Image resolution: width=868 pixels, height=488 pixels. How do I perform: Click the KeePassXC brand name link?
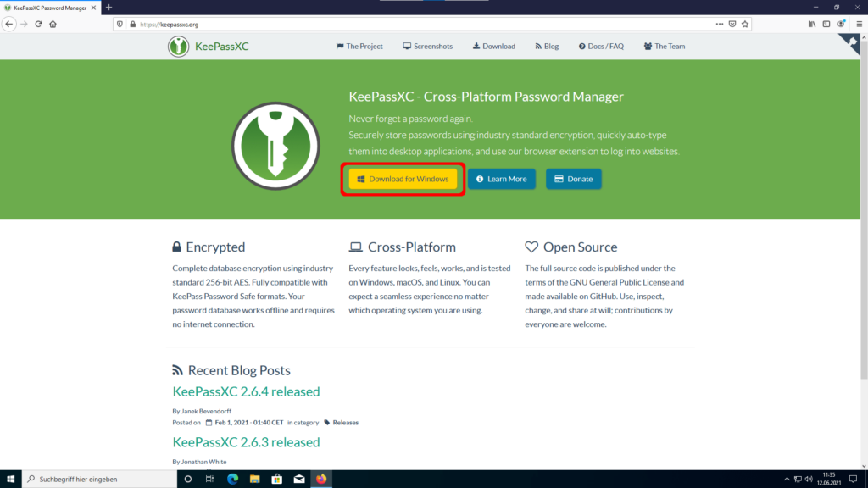(x=222, y=47)
